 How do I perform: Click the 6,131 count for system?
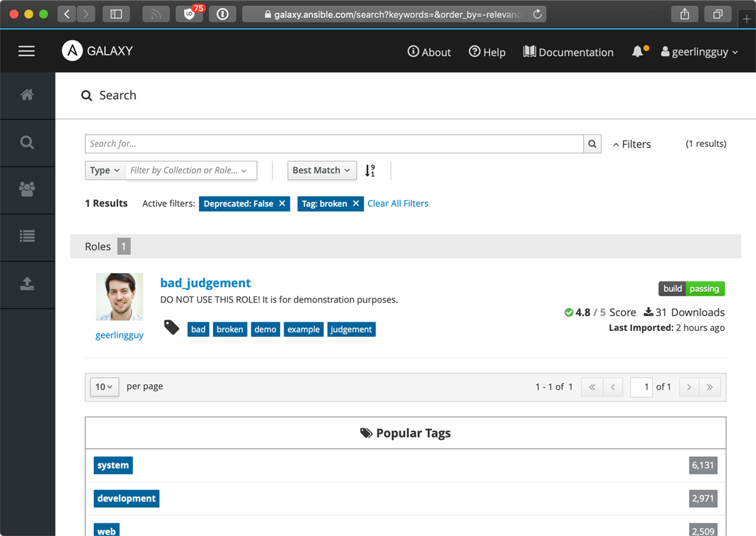(703, 465)
